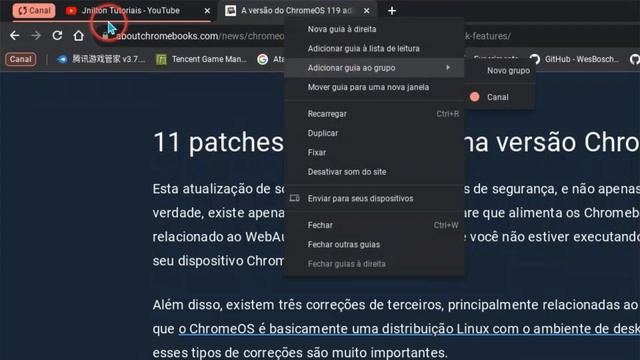Image resolution: width=640 pixels, height=360 pixels.
Task: Select Duplicar in the context menu
Action: point(374,133)
